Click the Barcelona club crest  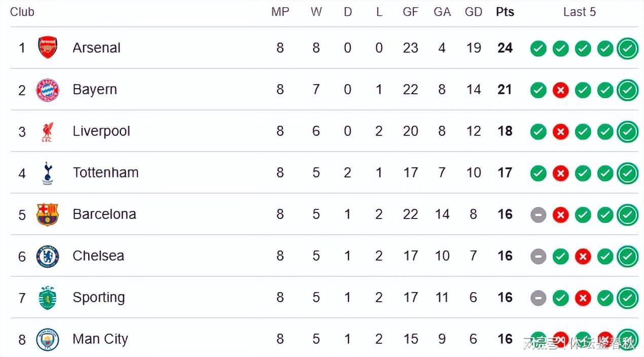(x=48, y=215)
